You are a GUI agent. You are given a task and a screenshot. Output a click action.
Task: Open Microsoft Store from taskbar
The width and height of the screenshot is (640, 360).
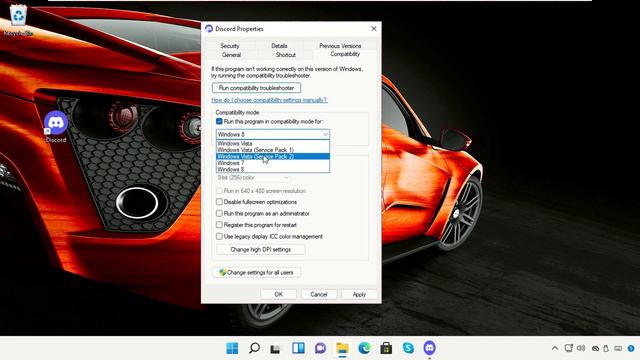click(x=386, y=348)
